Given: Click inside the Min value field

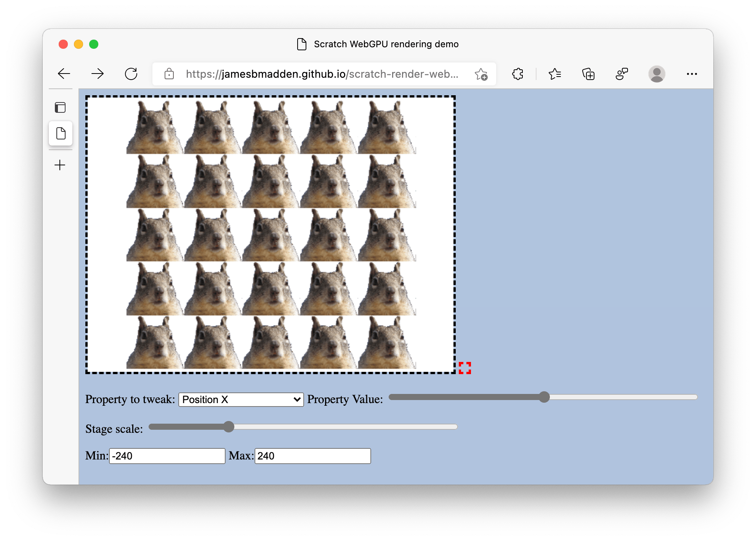Looking at the screenshot, I should [167, 456].
